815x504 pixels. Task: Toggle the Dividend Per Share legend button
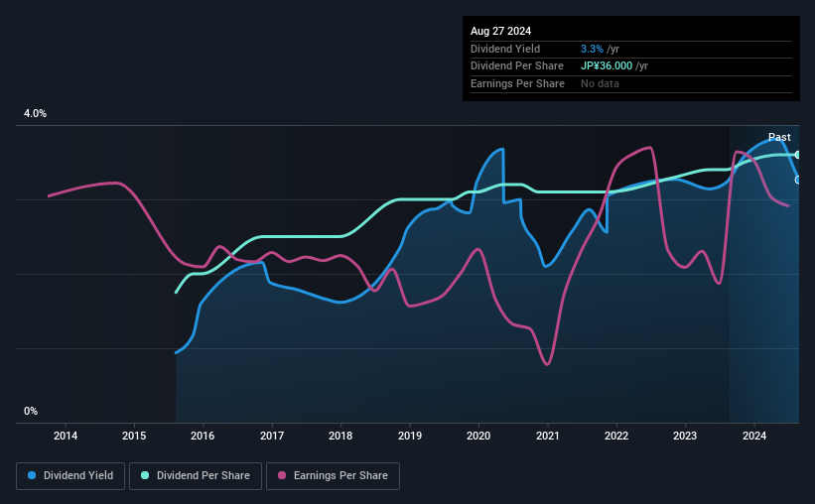(x=196, y=476)
